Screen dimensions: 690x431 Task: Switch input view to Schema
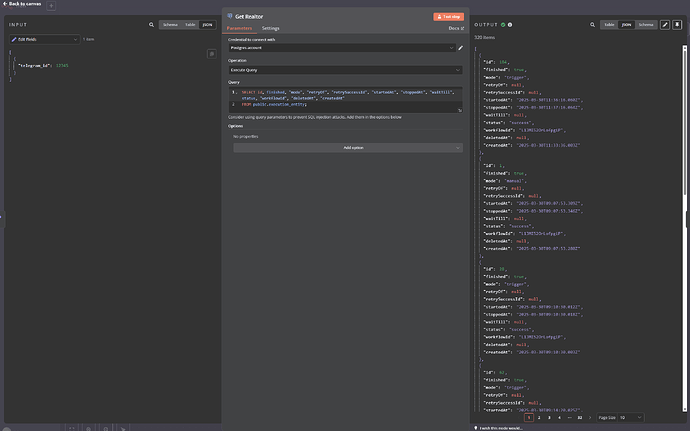click(170, 25)
